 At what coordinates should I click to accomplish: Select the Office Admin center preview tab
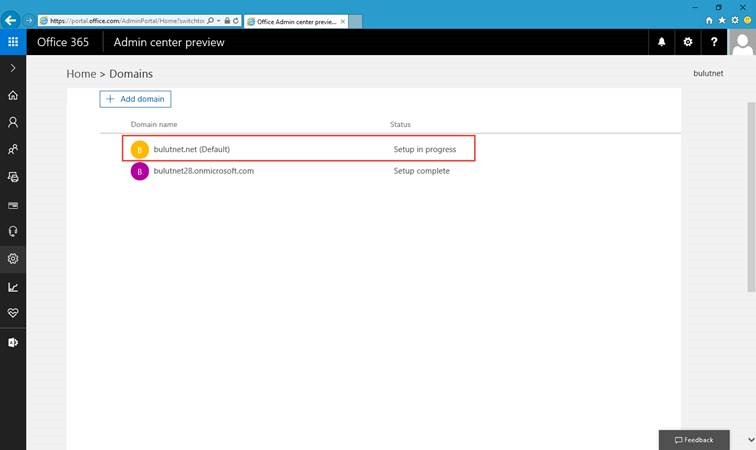(296, 22)
